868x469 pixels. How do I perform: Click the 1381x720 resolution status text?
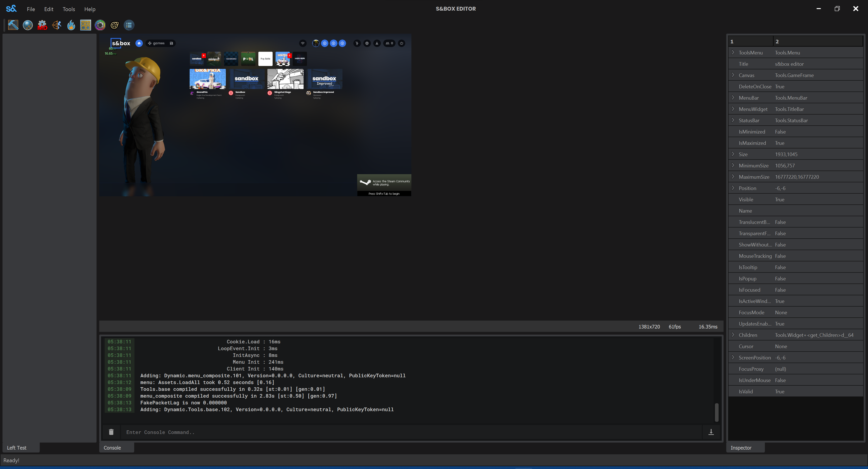pyautogui.click(x=649, y=327)
